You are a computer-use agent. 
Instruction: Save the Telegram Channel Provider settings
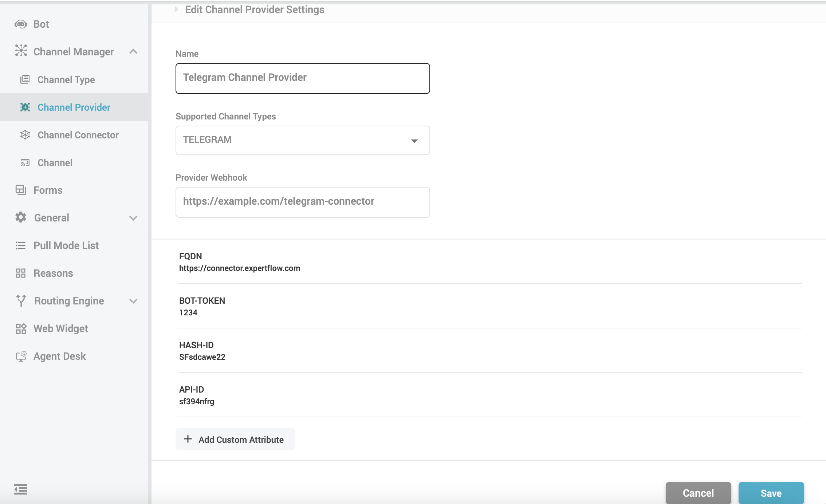(x=772, y=493)
